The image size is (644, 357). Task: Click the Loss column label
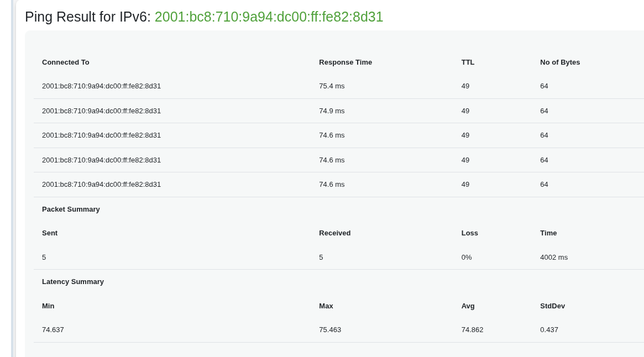[469, 233]
